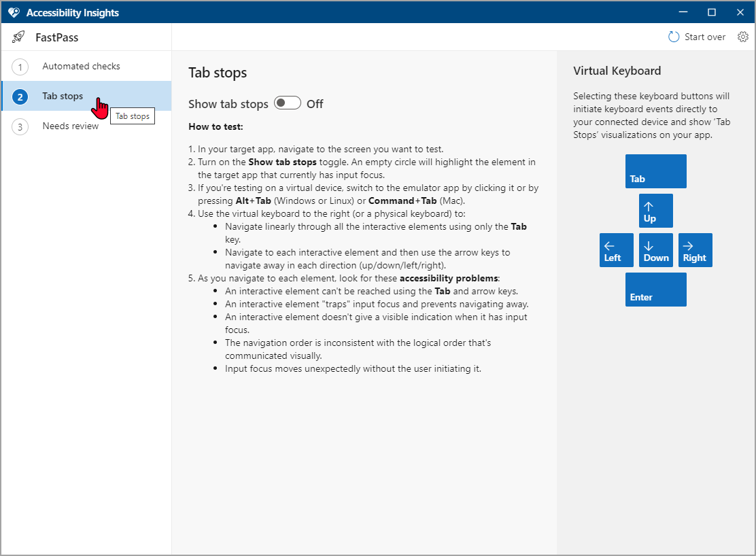Click the Down arrow virtual key
This screenshot has height=556, width=756.
655,250
